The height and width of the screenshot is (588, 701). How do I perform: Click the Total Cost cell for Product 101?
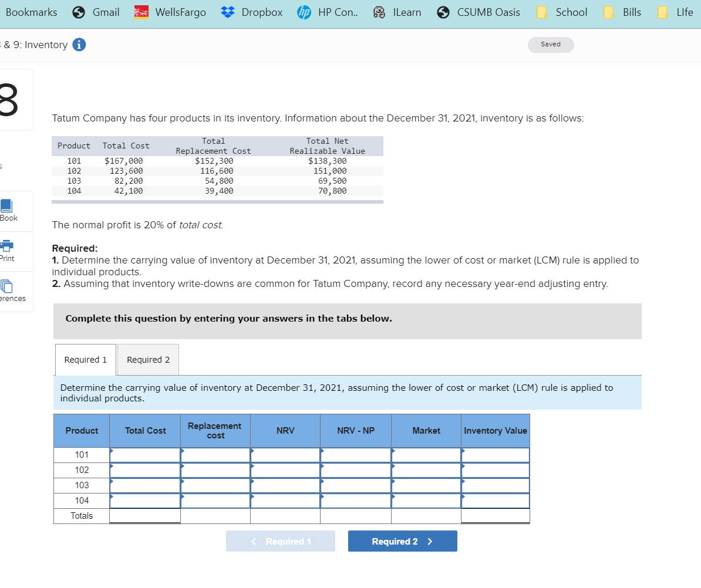145,454
